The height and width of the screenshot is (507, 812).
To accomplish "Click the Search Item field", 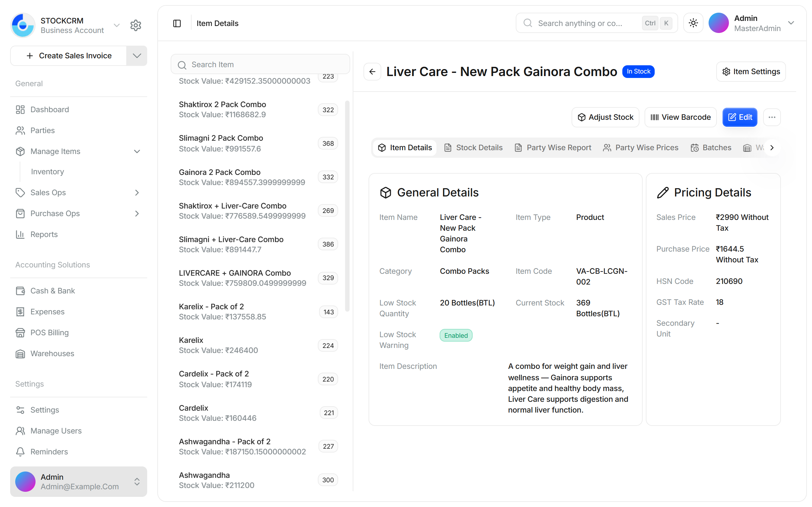I will [x=260, y=64].
